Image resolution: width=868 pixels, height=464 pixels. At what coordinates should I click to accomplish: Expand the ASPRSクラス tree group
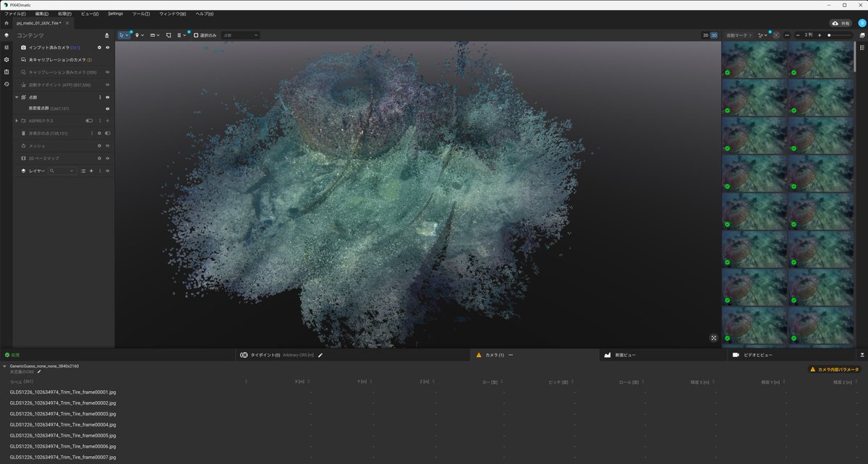click(17, 121)
